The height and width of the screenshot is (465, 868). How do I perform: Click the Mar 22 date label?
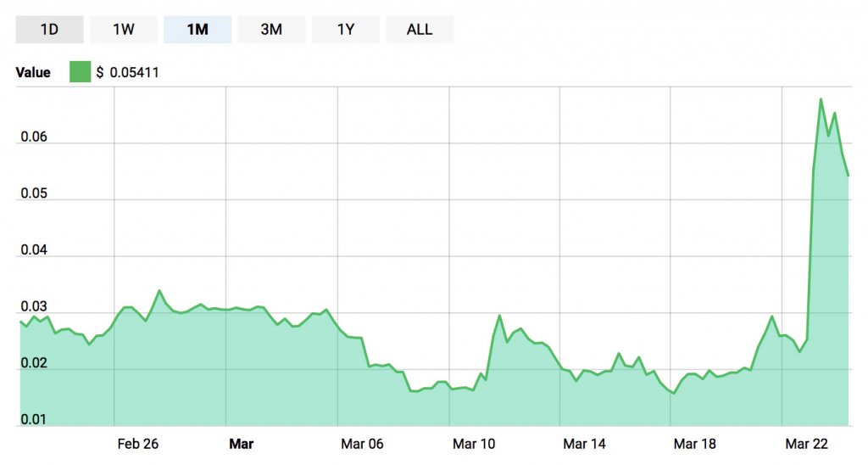coord(807,444)
